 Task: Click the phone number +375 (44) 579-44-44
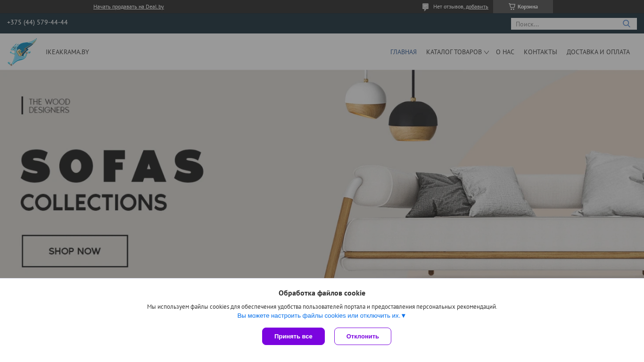[x=37, y=22]
